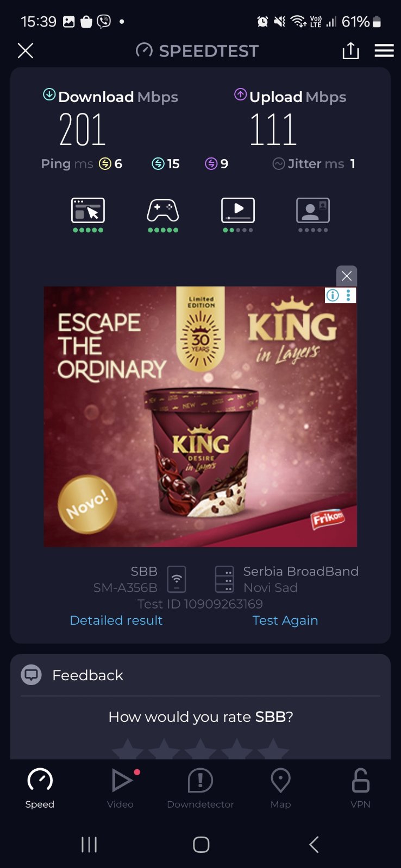The image size is (401, 868).
Task: Dismiss the King ice cream ad
Action: (347, 276)
